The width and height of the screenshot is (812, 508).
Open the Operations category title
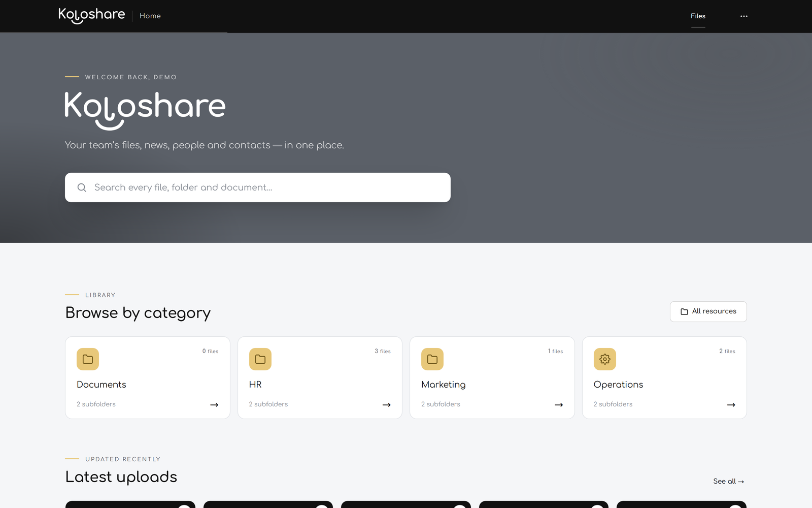pyautogui.click(x=618, y=385)
